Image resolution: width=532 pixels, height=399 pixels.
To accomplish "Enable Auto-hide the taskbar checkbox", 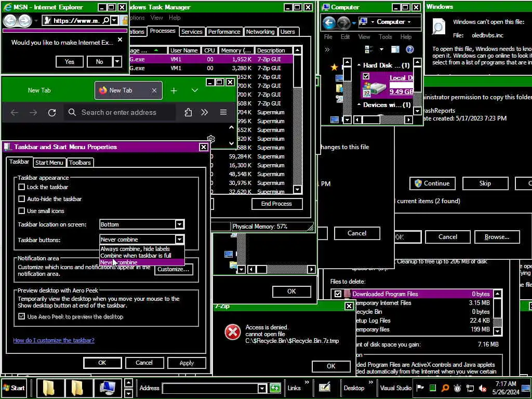I will click(22, 199).
